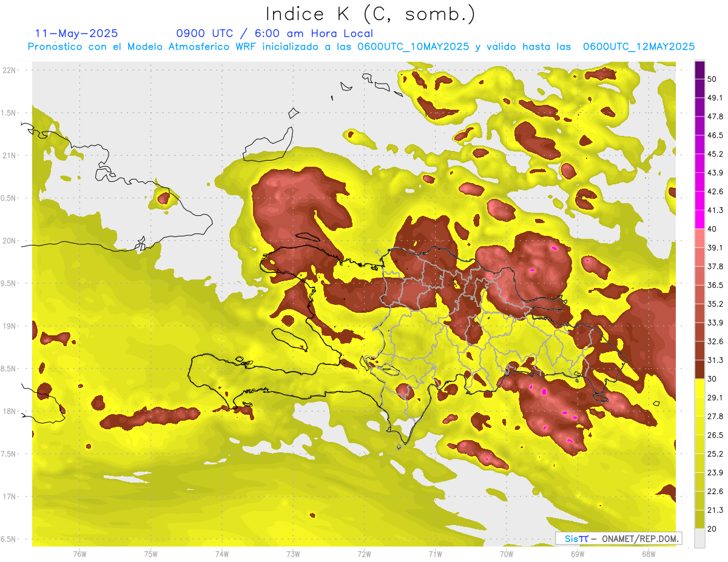Click "0900 UTC / 6:00 am Hora Local"
728x562 pixels.
(x=274, y=33)
